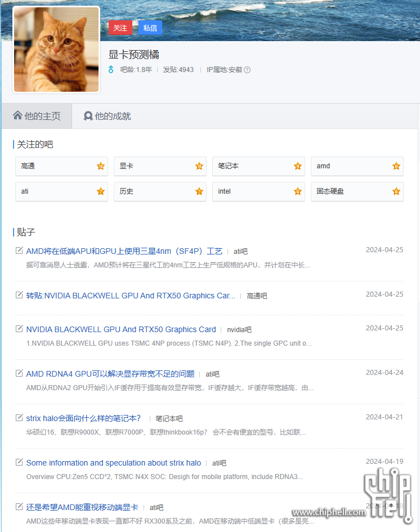Image resolution: width=420 pixels, height=532 pixels.
Task: Click the 发贴:4943 post count
Action: click(x=178, y=70)
